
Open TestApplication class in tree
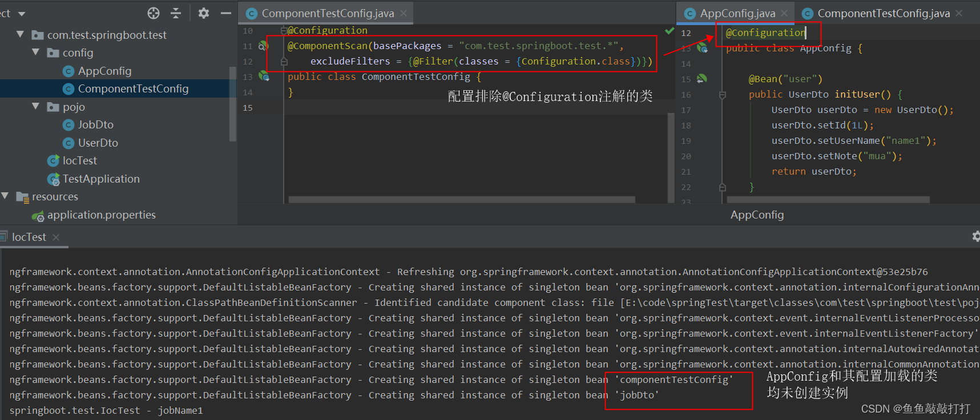click(x=101, y=179)
